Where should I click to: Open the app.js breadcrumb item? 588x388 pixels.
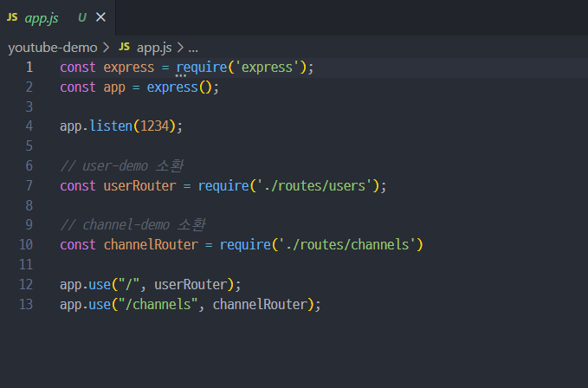pos(154,48)
